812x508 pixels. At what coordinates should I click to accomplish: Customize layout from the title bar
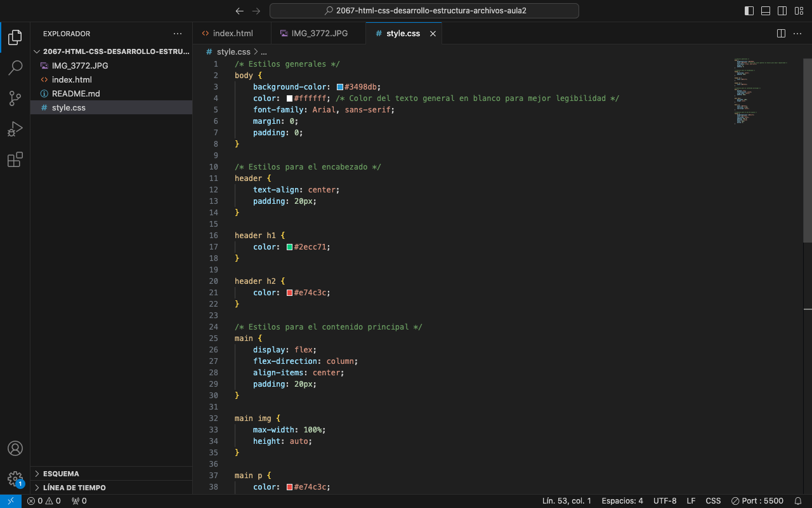pyautogui.click(x=799, y=11)
